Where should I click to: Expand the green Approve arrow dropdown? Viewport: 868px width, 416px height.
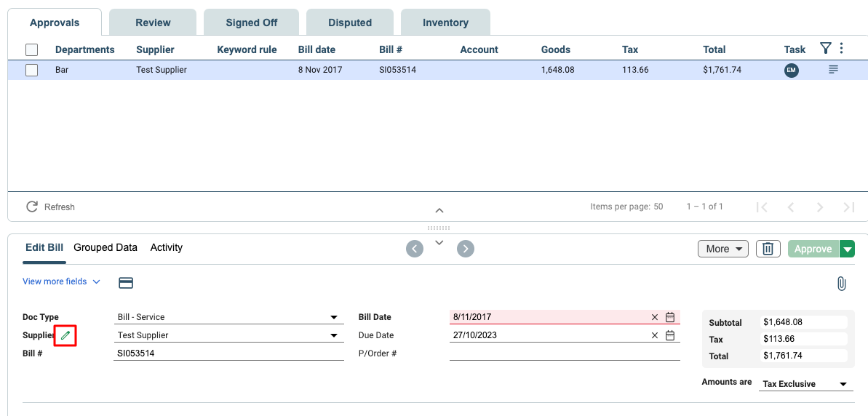click(847, 249)
